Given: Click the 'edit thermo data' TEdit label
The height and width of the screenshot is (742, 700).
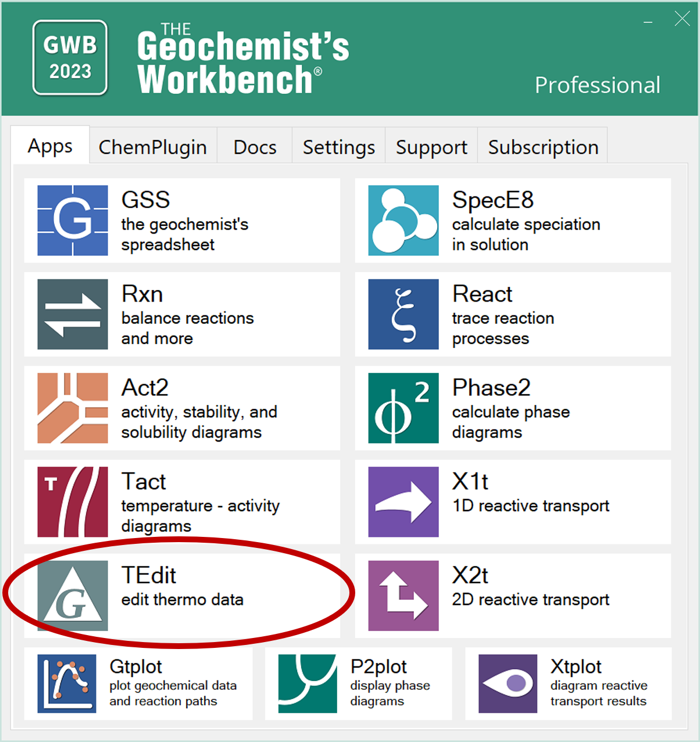Looking at the screenshot, I should 183,600.
